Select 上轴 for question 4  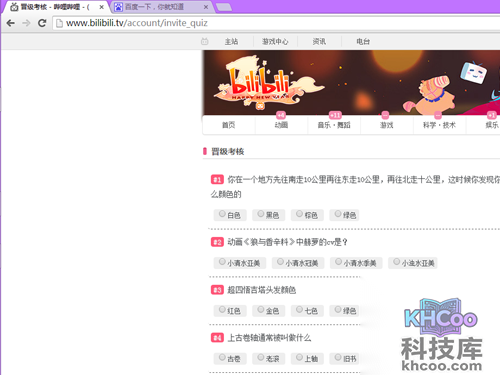(307, 359)
